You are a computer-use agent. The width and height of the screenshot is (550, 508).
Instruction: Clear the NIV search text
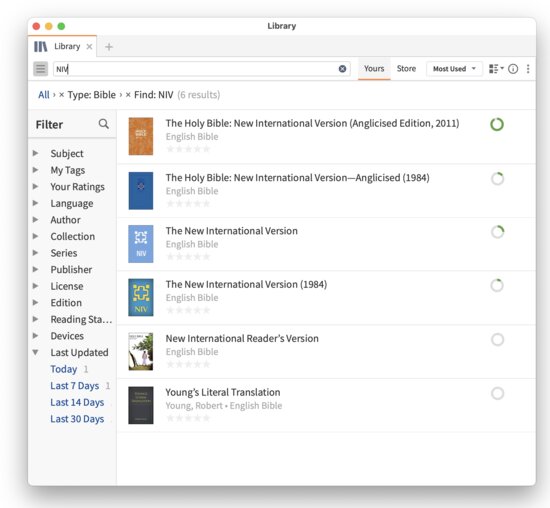tap(342, 69)
